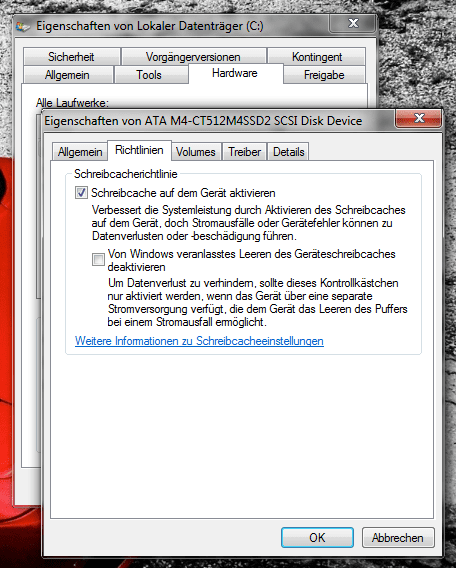Show the Details tab

click(x=288, y=151)
